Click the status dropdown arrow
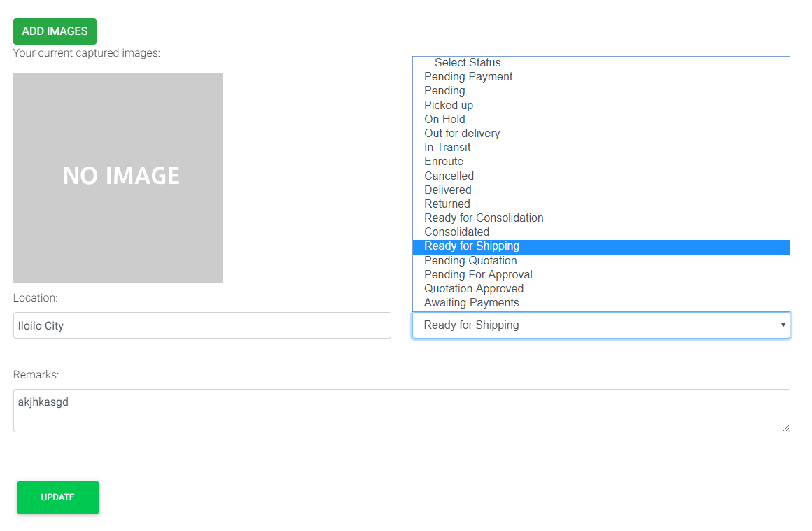 (x=783, y=325)
